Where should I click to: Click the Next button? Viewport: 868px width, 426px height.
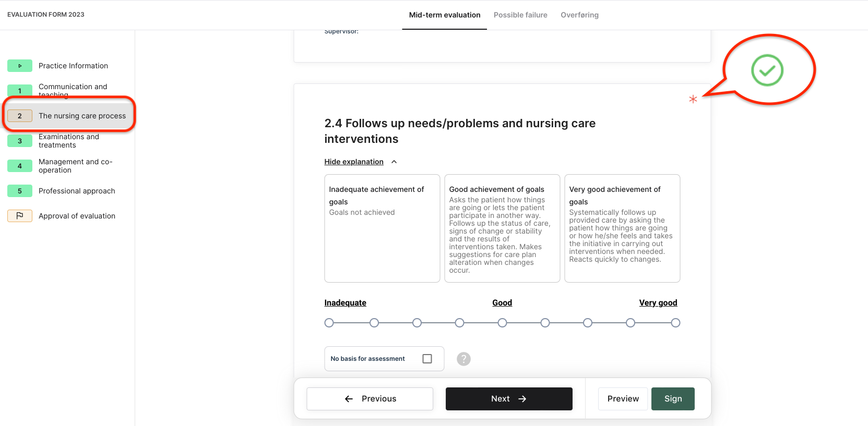(509, 399)
